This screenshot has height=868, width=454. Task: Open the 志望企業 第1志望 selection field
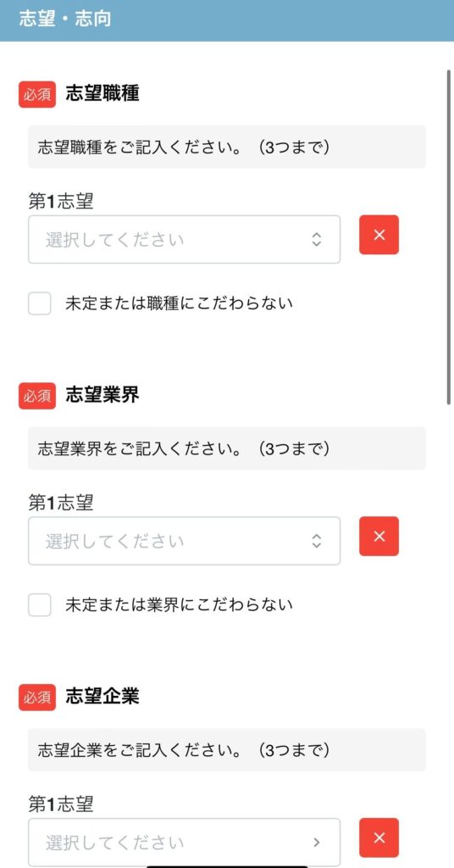coord(184,842)
